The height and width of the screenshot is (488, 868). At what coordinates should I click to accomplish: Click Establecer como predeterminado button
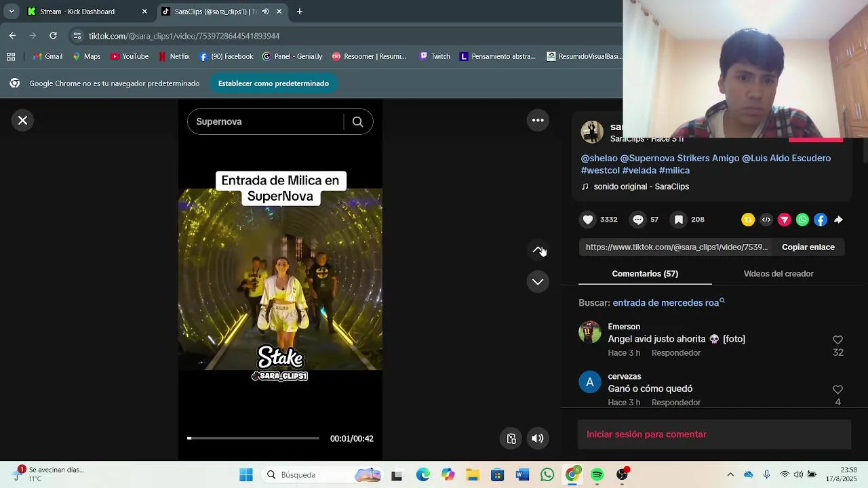point(273,83)
